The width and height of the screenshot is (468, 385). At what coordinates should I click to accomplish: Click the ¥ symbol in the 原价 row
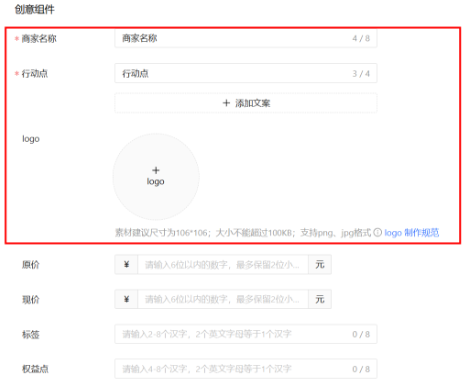tap(126, 265)
